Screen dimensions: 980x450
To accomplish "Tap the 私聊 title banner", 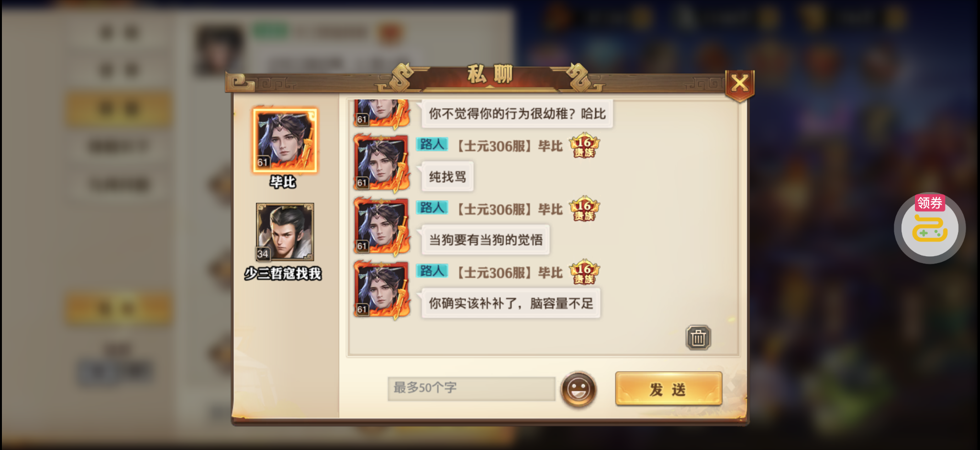I will 490,76.
